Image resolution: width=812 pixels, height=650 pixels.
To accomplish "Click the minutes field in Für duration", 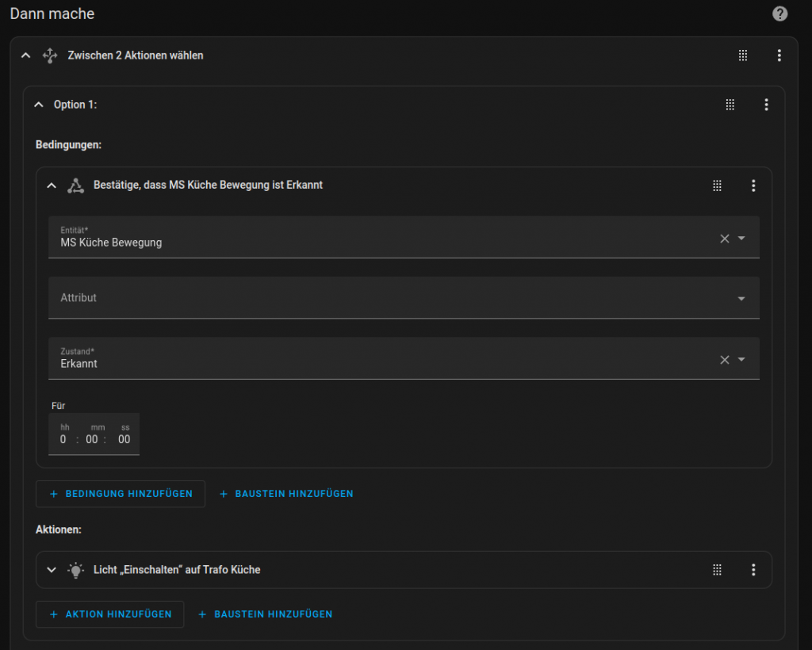I will tap(92, 439).
